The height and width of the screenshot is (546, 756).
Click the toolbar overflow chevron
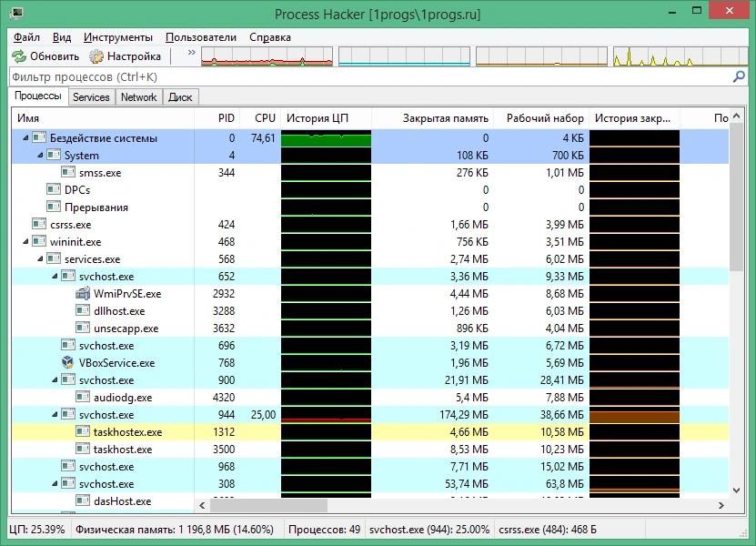coord(192,52)
